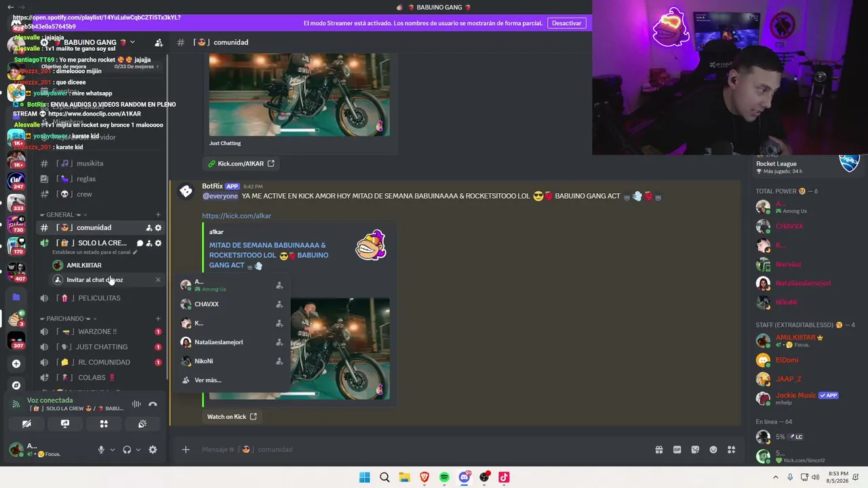The image size is (868, 488).
Task: Open chat of SOLO LA CREW voice channel
Action: click(x=140, y=243)
